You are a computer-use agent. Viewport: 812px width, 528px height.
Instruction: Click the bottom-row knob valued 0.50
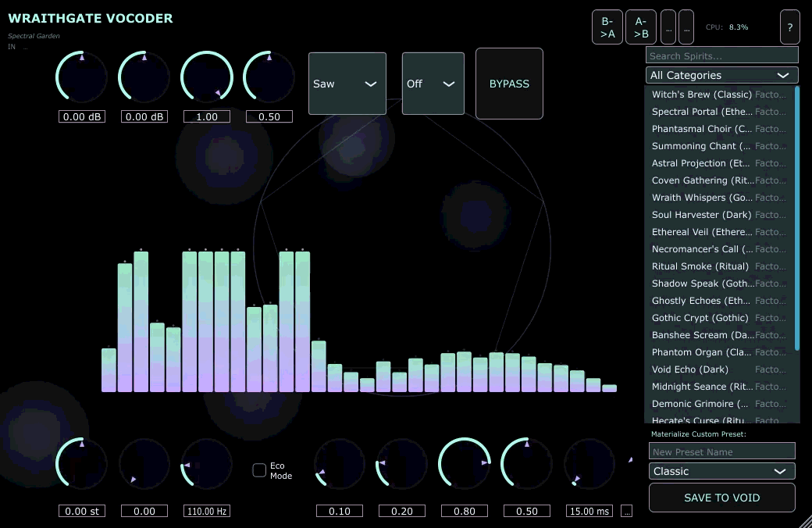(527, 464)
